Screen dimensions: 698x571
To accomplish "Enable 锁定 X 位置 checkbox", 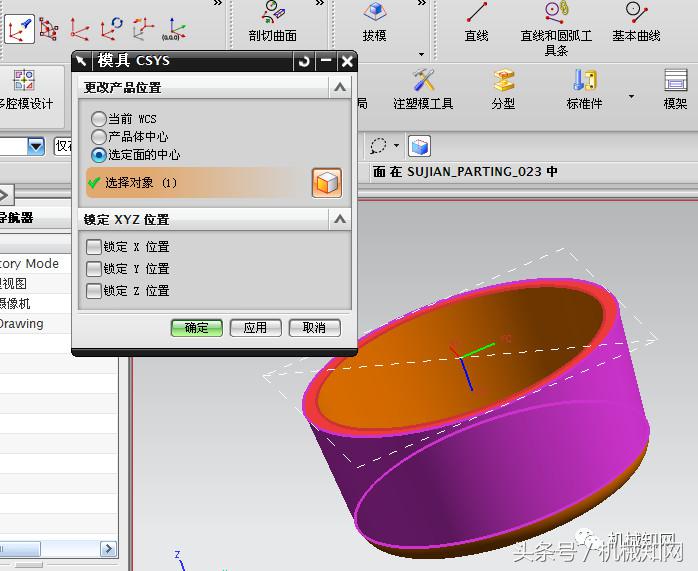I will point(93,247).
